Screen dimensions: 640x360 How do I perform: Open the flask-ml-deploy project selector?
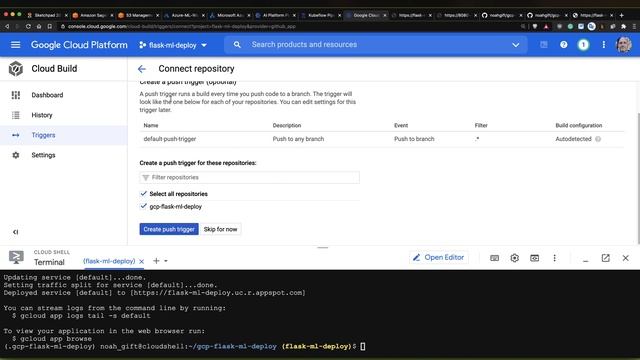tap(173, 45)
